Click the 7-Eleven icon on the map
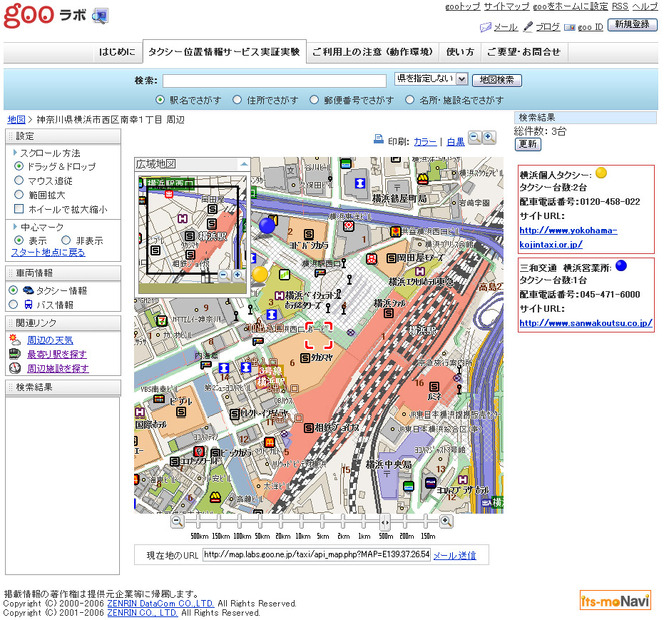Viewport: 664px width, 620px height. tap(161, 321)
